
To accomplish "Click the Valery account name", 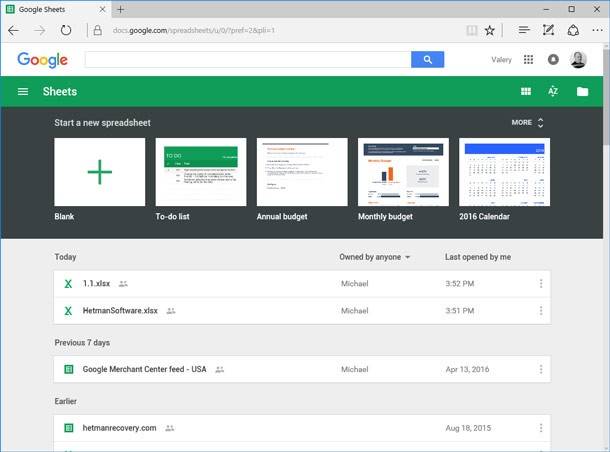I will (501, 60).
